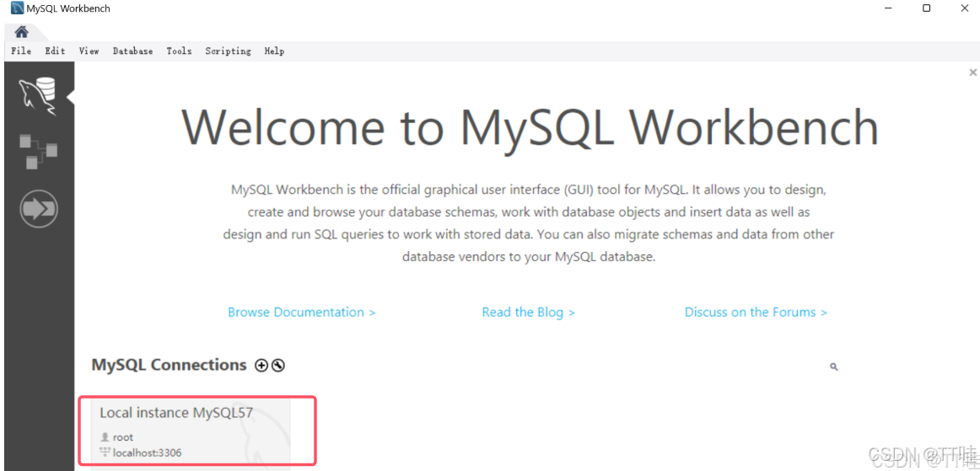Open the Scripting menu
980x471 pixels.
point(228,51)
